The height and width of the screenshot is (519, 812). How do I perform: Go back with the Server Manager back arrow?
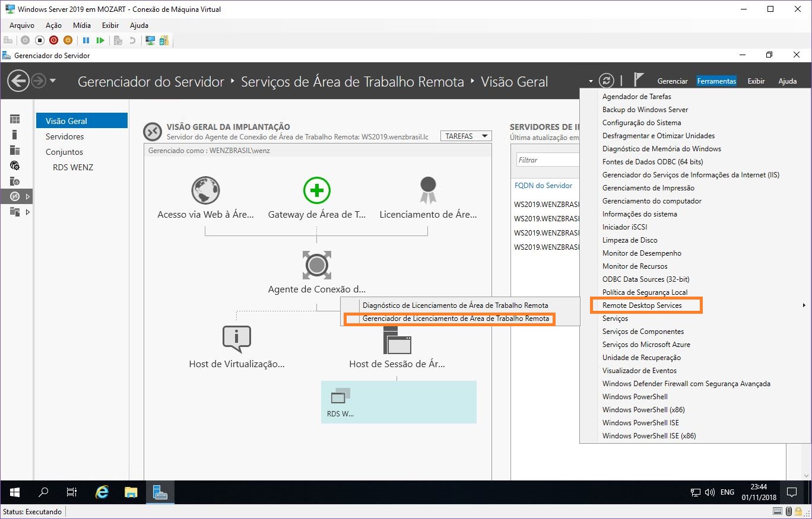pyautogui.click(x=18, y=81)
